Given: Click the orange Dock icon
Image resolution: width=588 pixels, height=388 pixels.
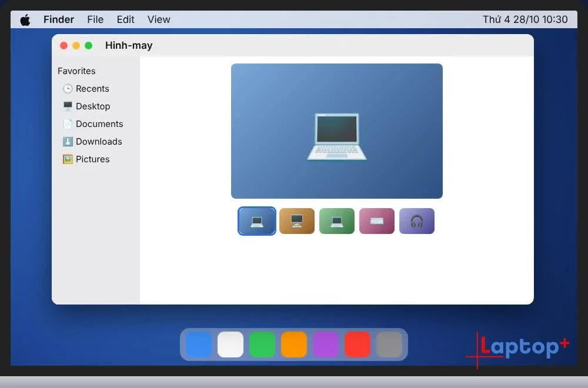Looking at the screenshot, I should 294,344.
